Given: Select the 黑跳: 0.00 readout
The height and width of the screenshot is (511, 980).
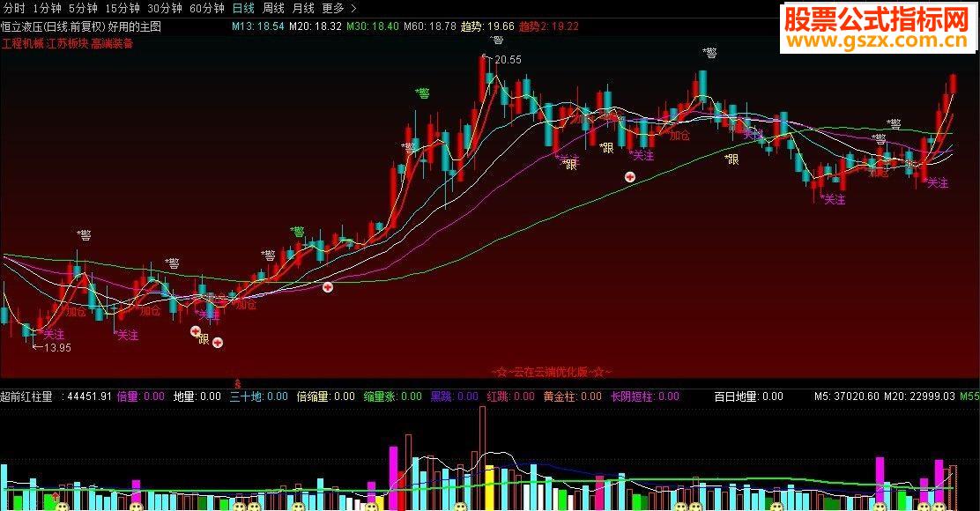Looking at the screenshot, I should click(x=455, y=396).
